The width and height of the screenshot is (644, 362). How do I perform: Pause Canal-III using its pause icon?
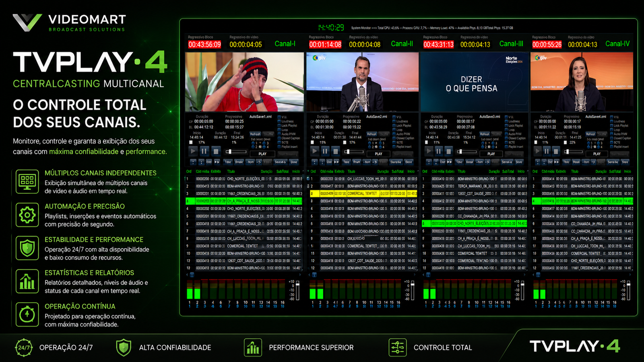click(x=438, y=151)
